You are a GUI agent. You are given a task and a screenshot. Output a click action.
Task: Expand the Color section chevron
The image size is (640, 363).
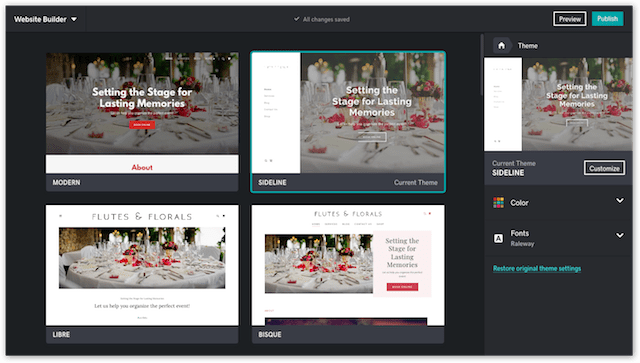(x=620, y=200)
